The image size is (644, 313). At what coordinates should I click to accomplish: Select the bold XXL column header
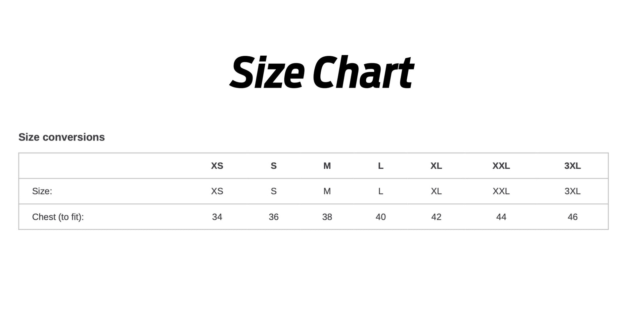(x=501, y=166)
